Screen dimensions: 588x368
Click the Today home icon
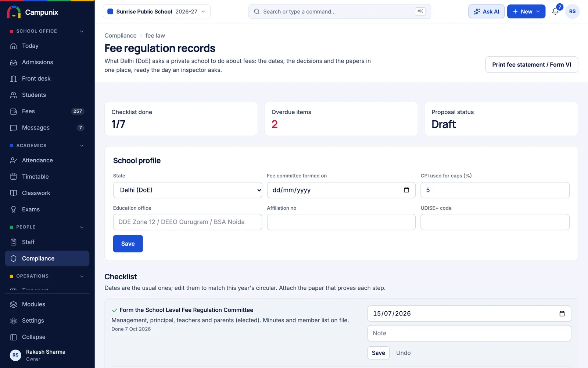pyautogui.click(x=14, y=46)
